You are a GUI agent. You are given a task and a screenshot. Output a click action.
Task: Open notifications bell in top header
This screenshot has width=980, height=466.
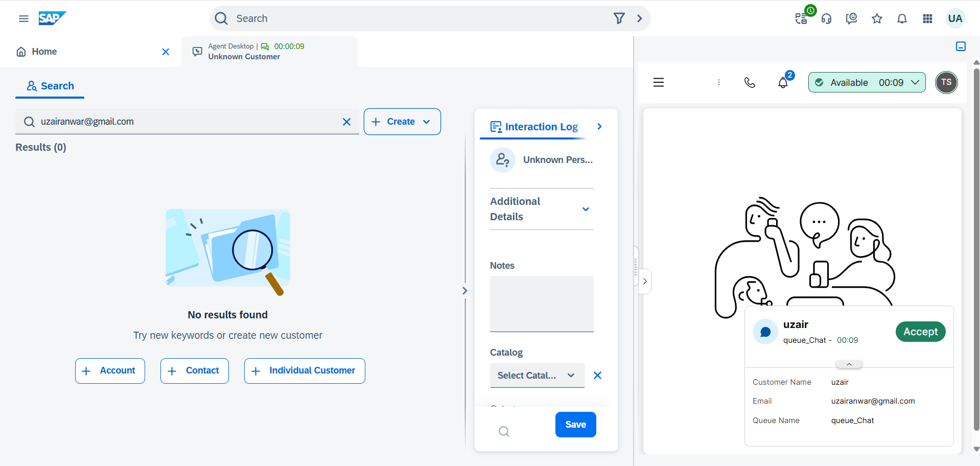click(x=902, y=19)
